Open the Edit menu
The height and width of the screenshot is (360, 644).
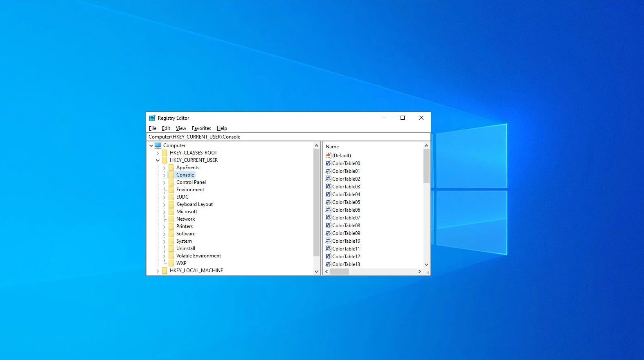point(166,128)
